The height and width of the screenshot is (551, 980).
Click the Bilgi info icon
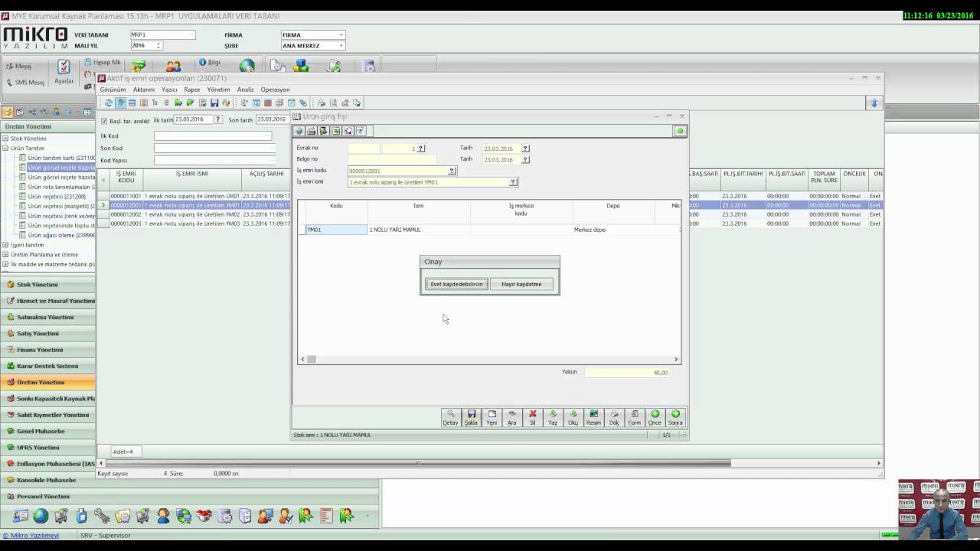(209, 62)
